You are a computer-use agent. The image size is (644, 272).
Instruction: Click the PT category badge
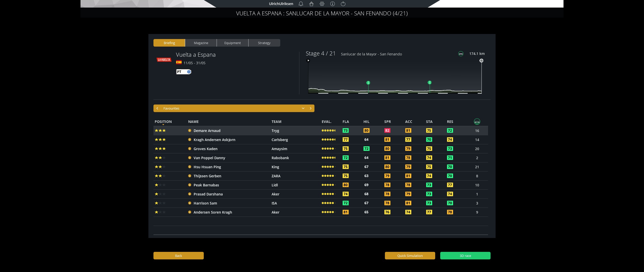(x=184, y=72)
